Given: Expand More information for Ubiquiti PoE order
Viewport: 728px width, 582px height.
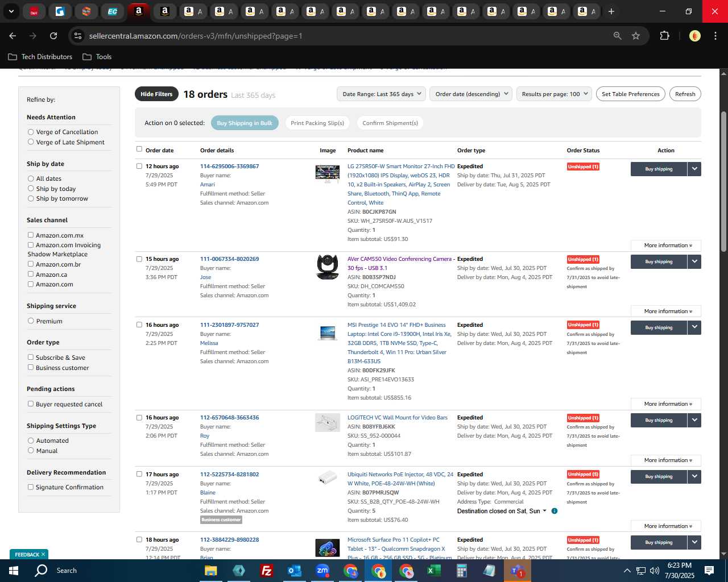Looking at the screenshot, I should [665, 526].
